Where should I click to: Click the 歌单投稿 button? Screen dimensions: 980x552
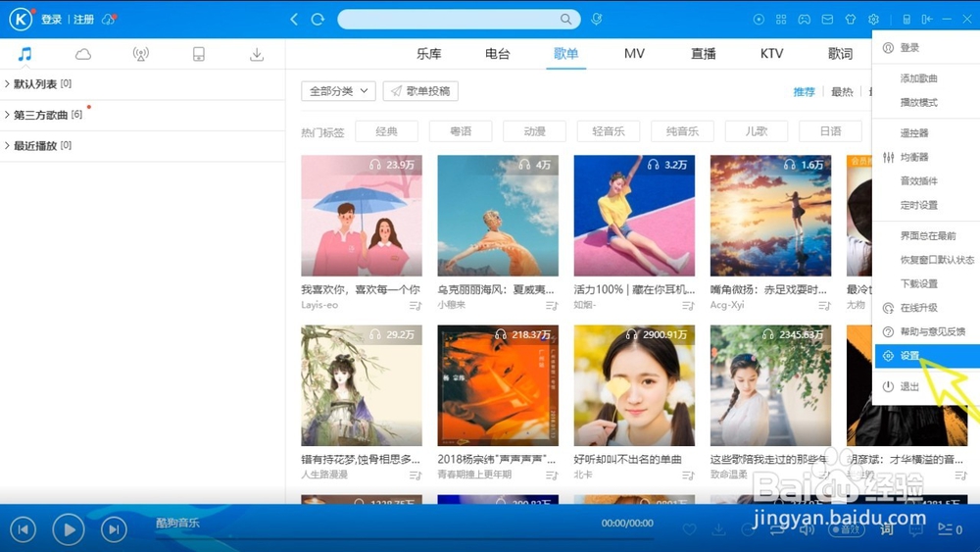pos(420,91)
